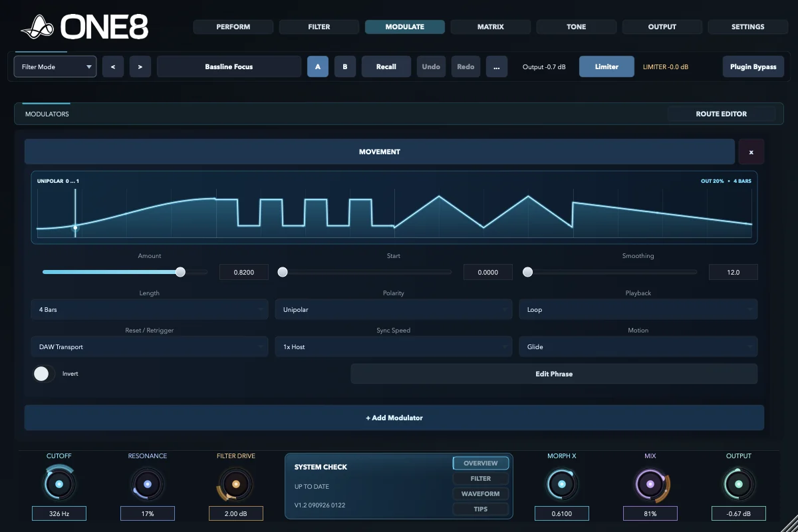Viewport: 798px width, 532px height.
Task: Switch to the Perform tab
Action: point(233,27)
